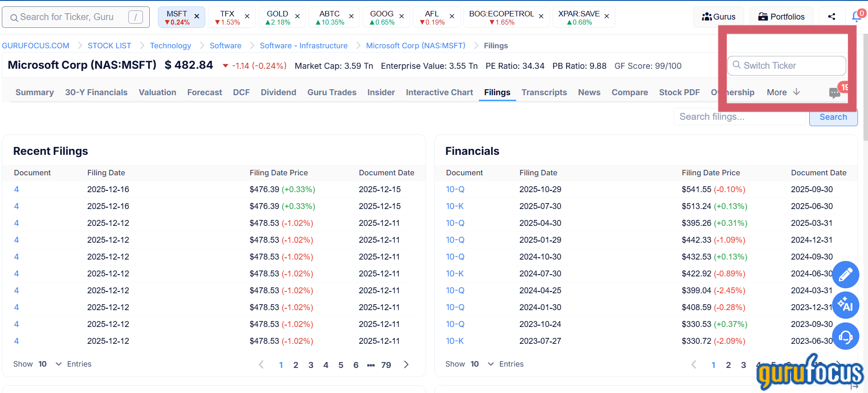The image size is (868, 393).
Task: Focus the Search filings input field
Action: click(740, 117)
